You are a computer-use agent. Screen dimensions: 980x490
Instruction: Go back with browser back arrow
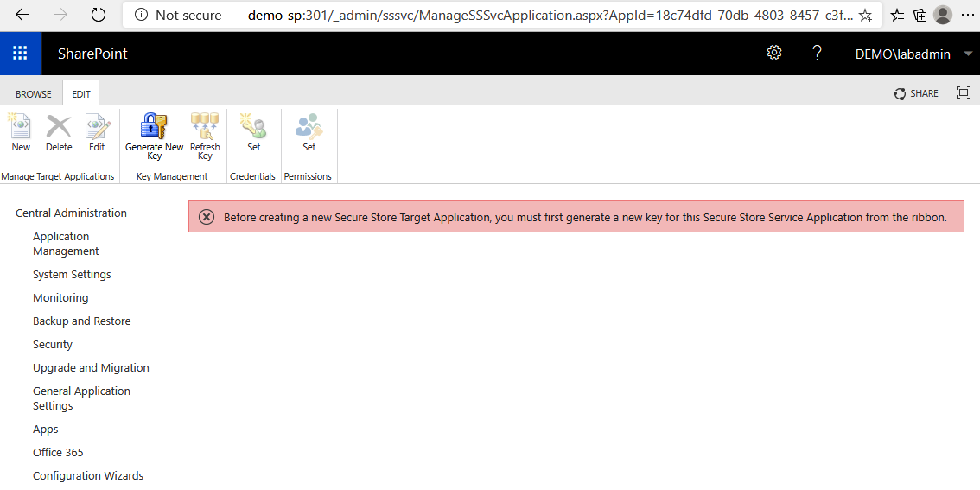[22, 15]
